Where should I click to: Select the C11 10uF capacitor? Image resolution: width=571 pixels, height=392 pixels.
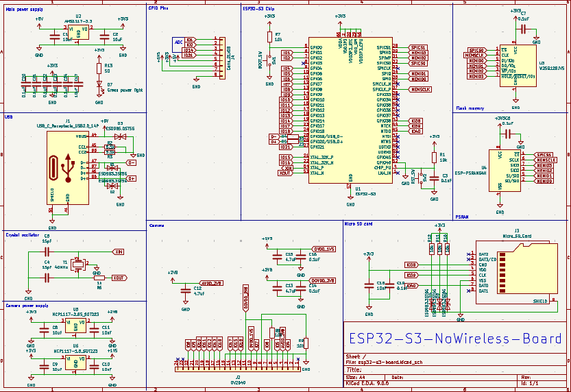click(95, 330)
